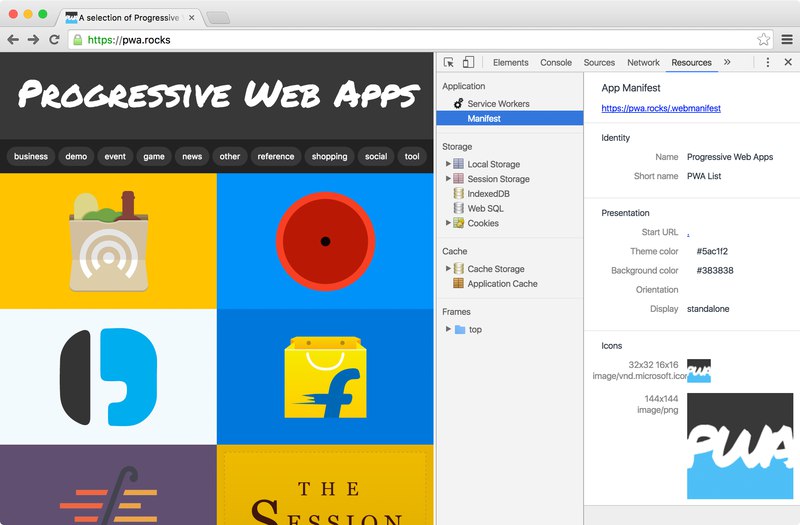This screenshot has height=525, width=800.
Task: Filter apps by other tag
Action: click(230, 156)
